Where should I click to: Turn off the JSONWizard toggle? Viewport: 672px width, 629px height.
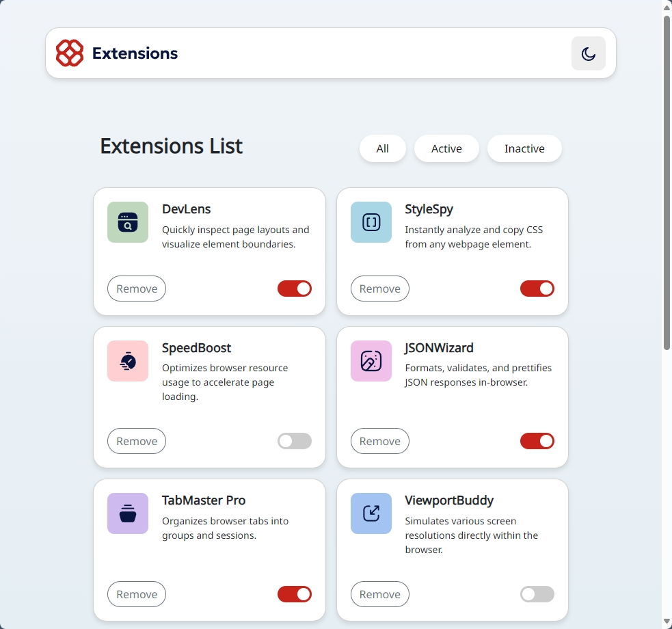(x=537, y=441)
